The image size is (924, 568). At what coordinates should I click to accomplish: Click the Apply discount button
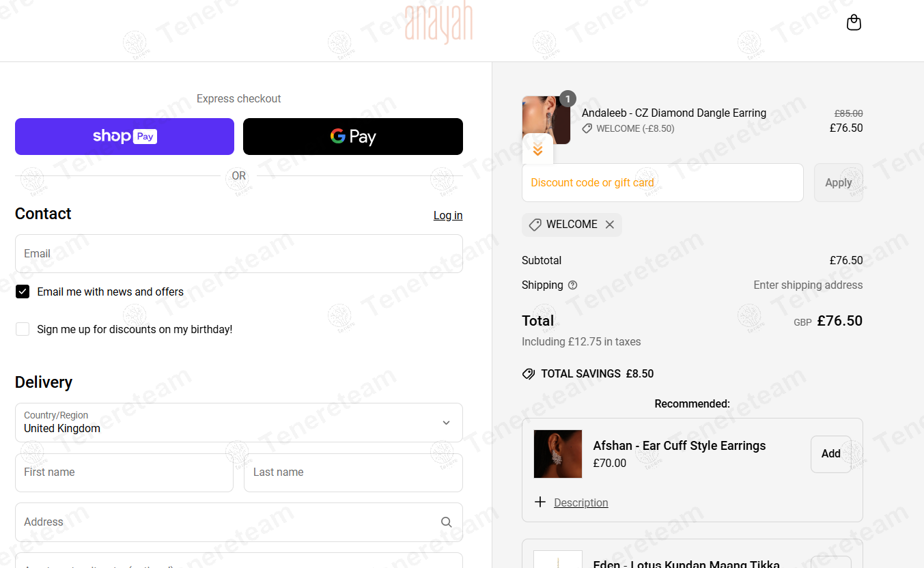click(838, 183)
